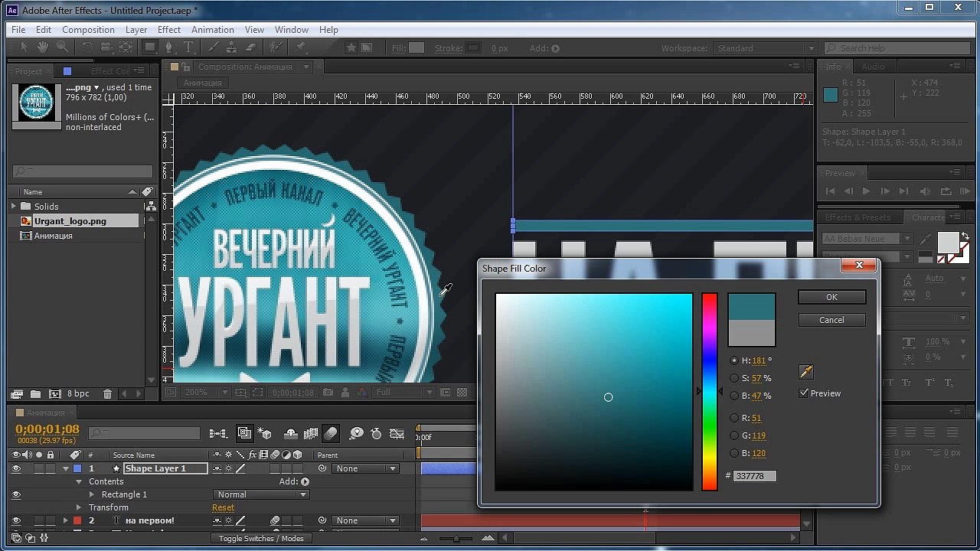Collapse Shape Layer 1 twirl arrow
The image size is (980, 551).
(x=66, y=468)
